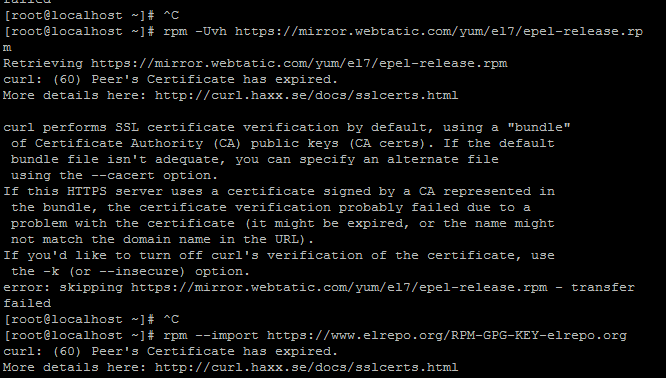Click the "Certificate Authority (CA)" text

(138, 144)
